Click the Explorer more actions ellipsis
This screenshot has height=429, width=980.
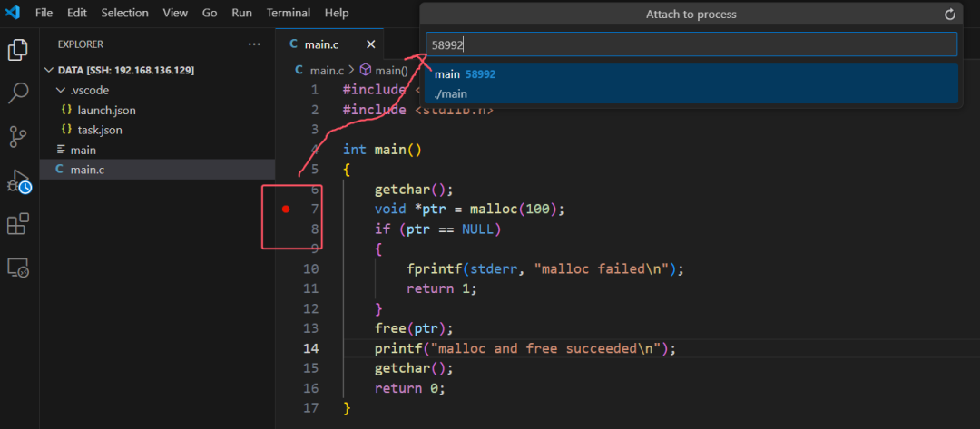click(254, 44)
